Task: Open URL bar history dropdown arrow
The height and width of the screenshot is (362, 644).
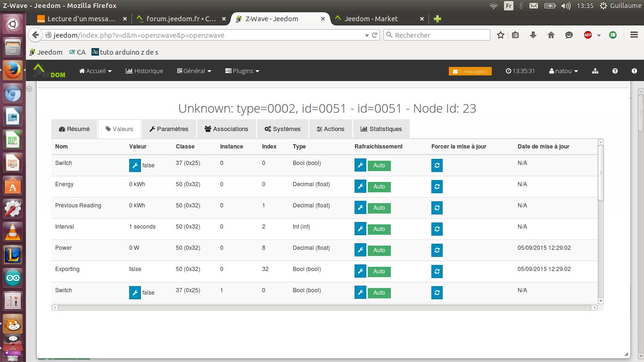Action: (367, 35)
